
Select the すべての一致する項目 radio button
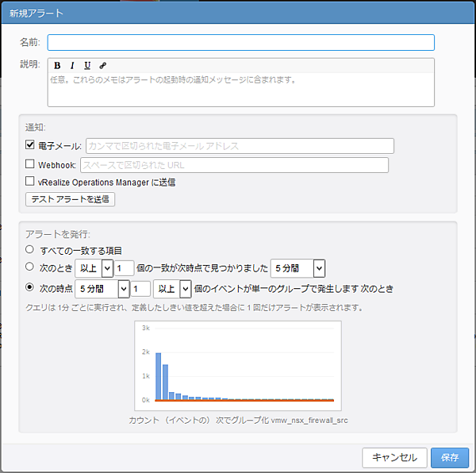(30, 250)
